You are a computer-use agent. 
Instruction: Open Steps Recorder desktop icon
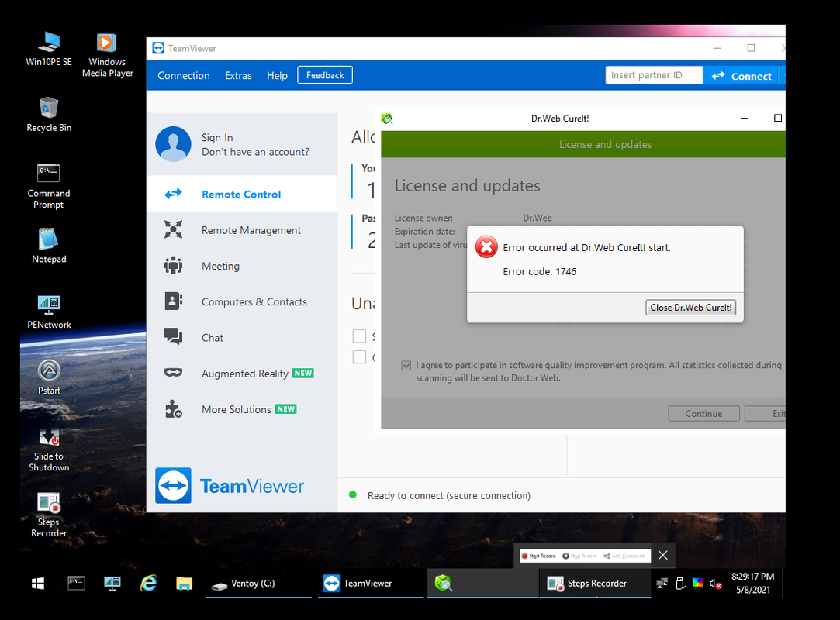click(x=49, y=515)
